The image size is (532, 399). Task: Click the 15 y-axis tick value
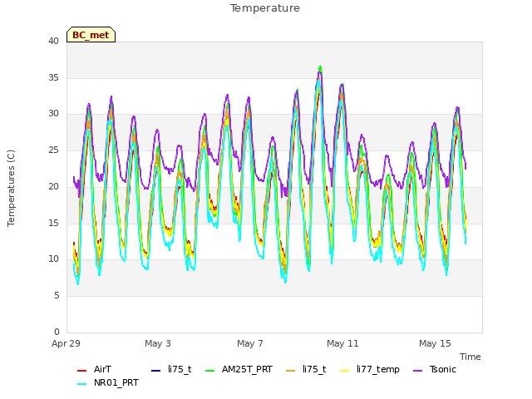(x=53, y=223)
